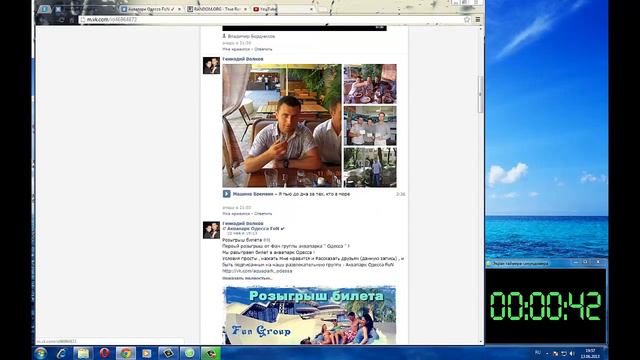The height and width of the screenshot is (360, 640).
Task: Play the Машина Времени audio track
Action: click(x=227, y=194)
